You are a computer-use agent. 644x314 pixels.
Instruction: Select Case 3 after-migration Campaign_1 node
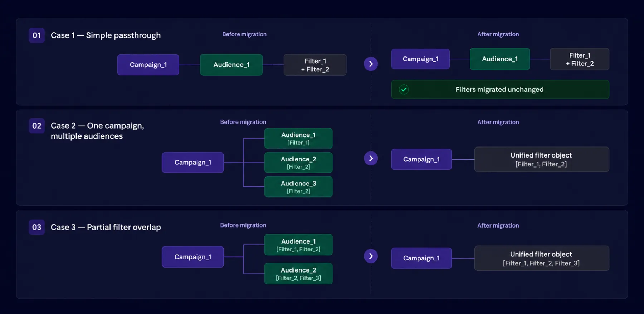point(421,258)
